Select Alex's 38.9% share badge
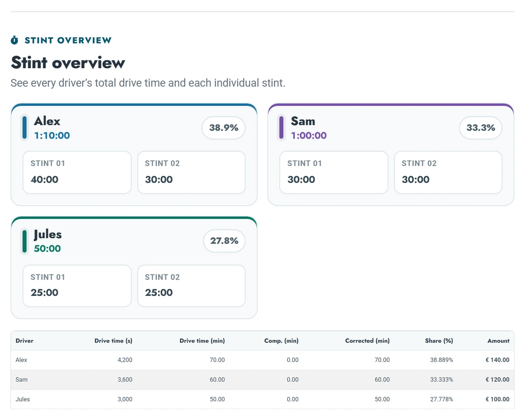Viewport: 525px width, 420px height. coord(224,128)
